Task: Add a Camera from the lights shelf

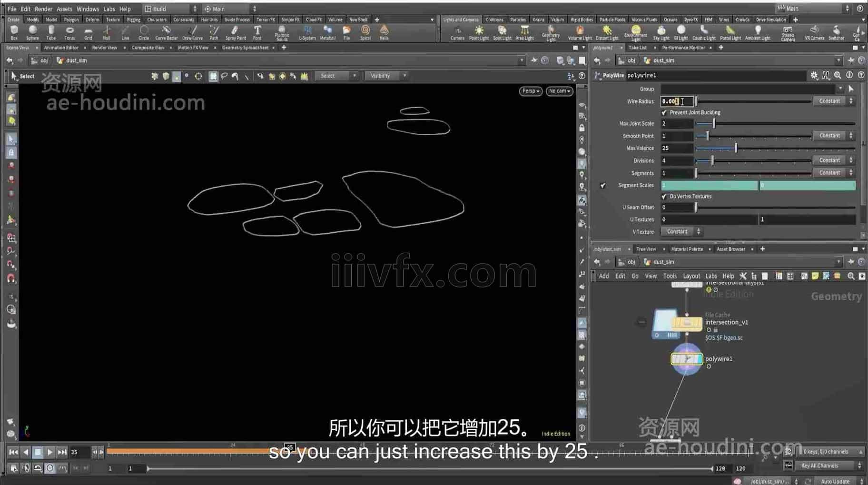Action: pyautogui.click(x=457, y=32)
